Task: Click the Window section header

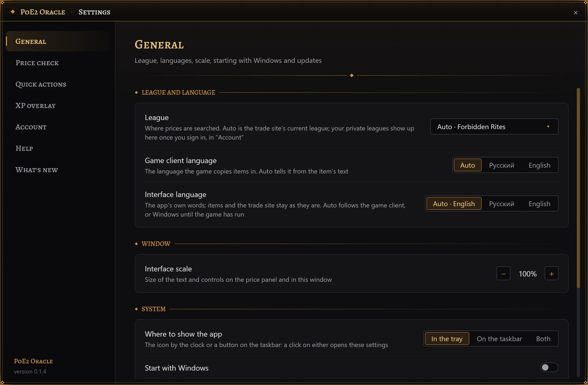Action: [156, 244]
